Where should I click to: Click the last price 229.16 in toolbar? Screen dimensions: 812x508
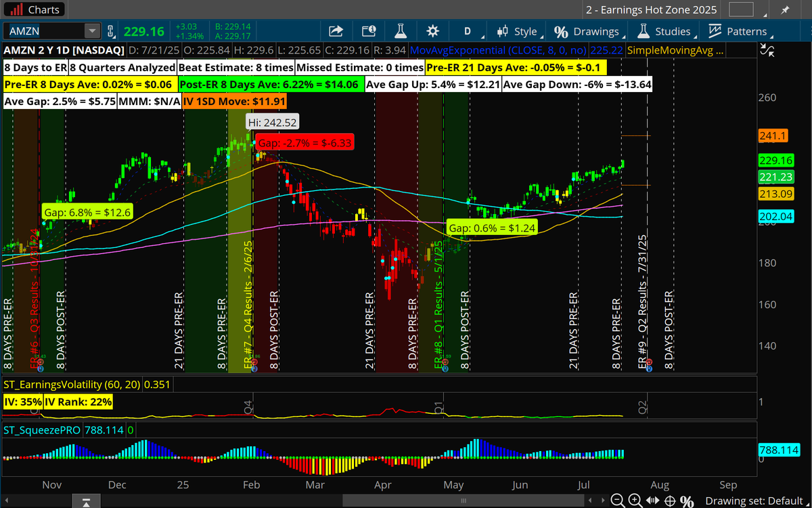144,31
